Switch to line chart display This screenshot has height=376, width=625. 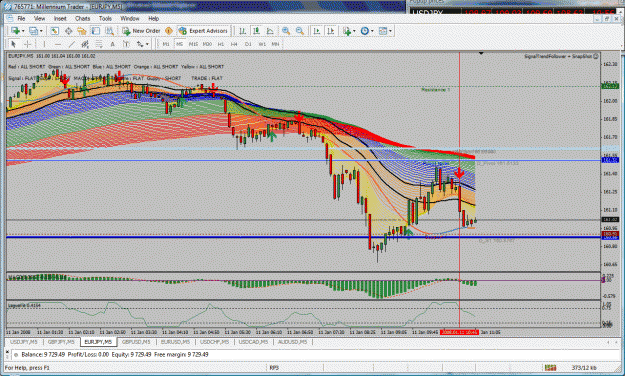(270, 31)
